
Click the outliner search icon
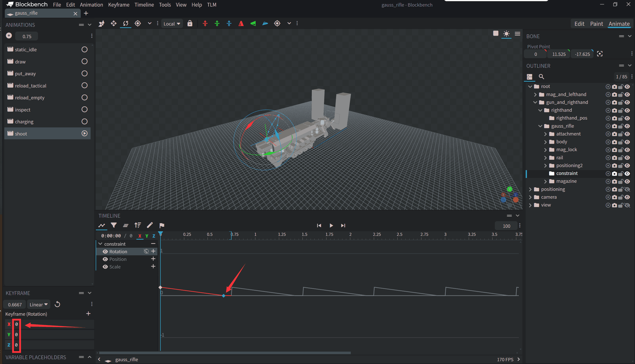pos(541,77)
